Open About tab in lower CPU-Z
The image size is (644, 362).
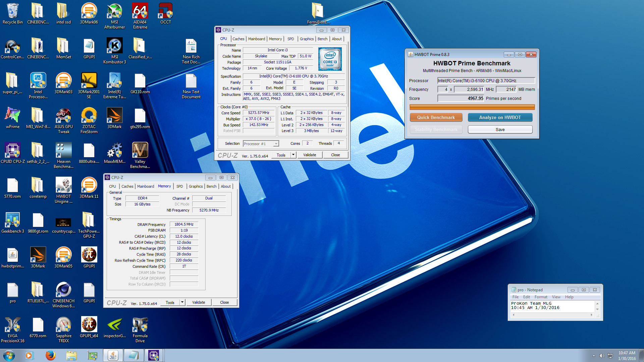[226, 186]
